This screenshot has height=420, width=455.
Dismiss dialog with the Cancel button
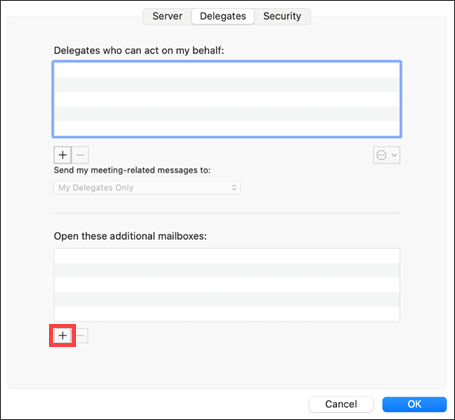[x=341, y=404]
